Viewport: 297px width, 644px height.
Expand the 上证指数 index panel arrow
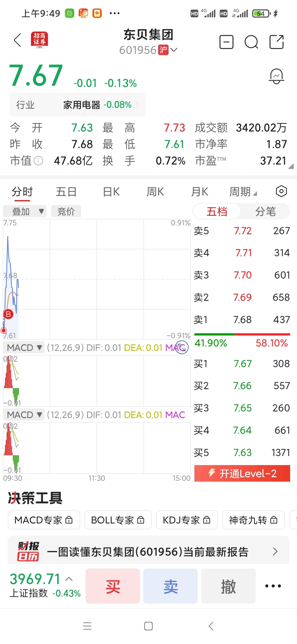(x=69, y=579)
